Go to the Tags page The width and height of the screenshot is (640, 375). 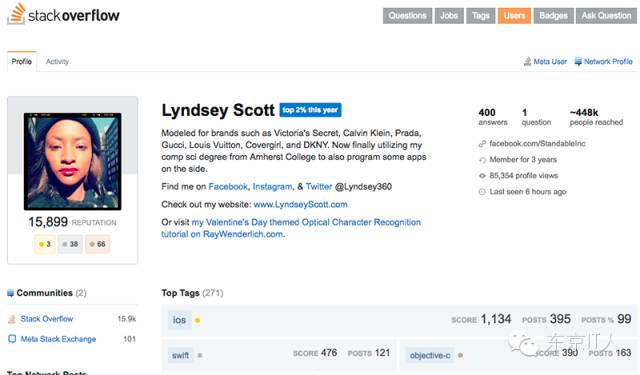481,16
